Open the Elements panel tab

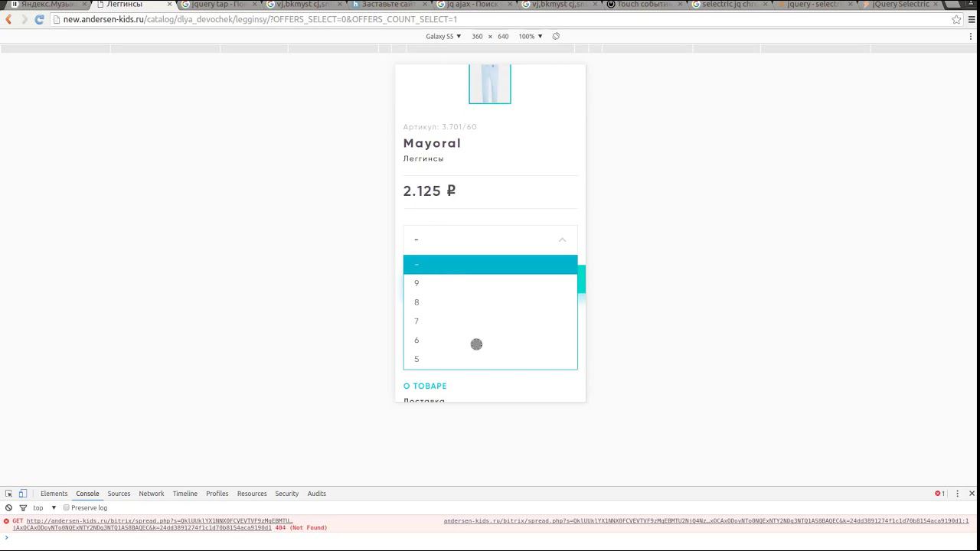coord(54,494)
